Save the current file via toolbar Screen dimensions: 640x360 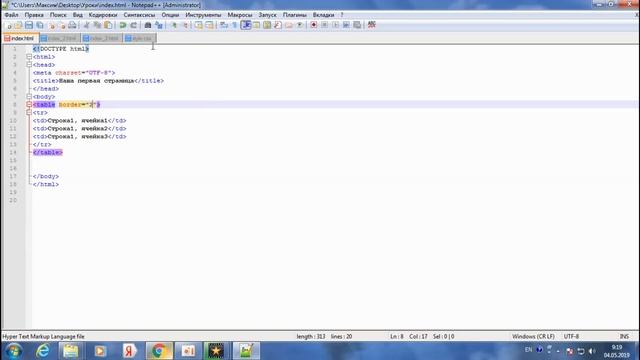pyautogui.click(x=29, y=25)
